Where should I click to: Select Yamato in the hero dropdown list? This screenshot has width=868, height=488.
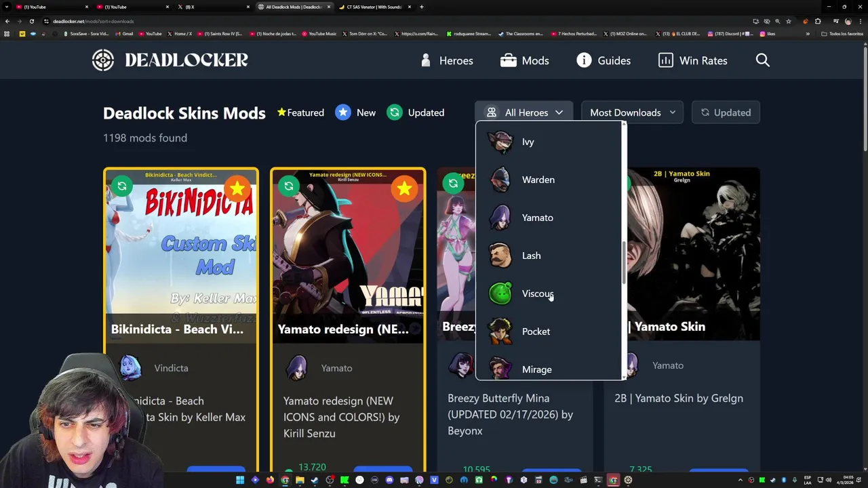pyautogui.click(x=548, y=218)
